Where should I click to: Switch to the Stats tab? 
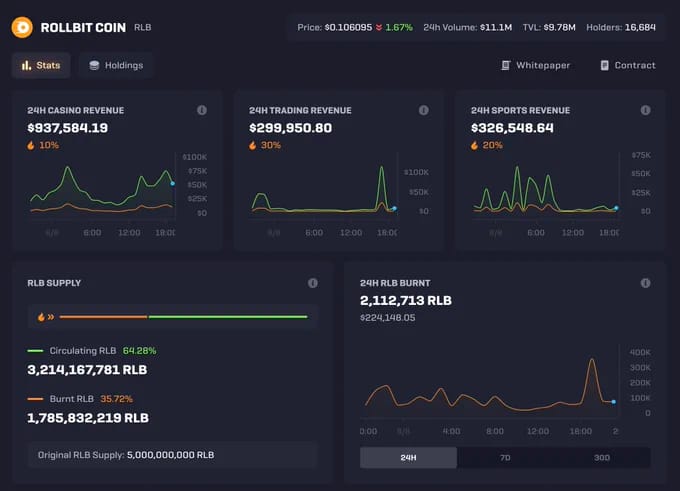click(41, 65)
